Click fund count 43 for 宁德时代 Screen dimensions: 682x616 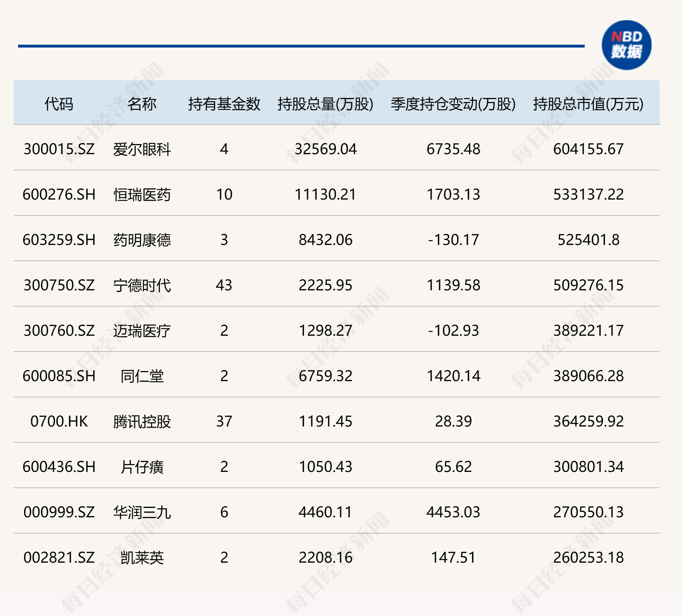point(224,285)
